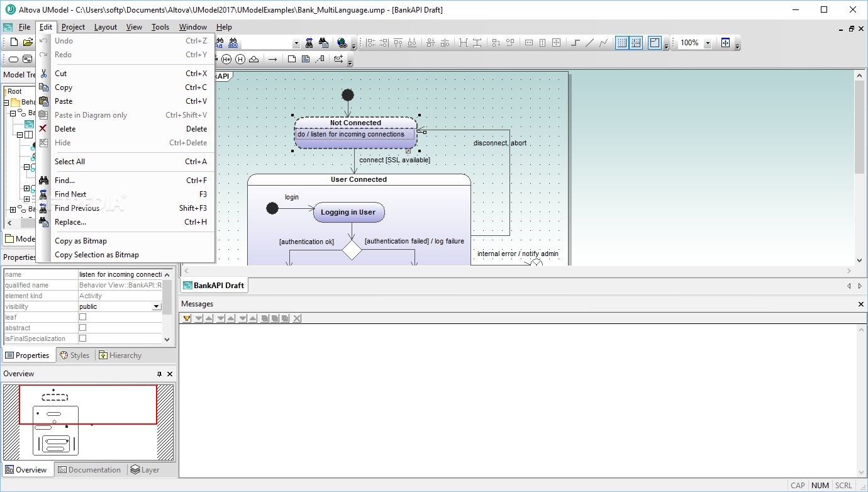Choose Select All from the Edit menu
Image resolution: width=868 pixels, height=492 pixels.
(x=125, y=162)
